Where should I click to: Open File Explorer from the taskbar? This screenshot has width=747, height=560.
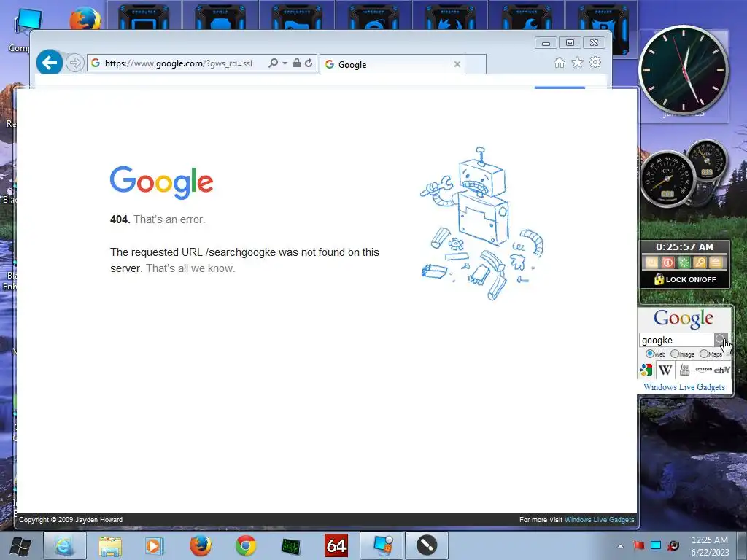[x=109, y=545]
